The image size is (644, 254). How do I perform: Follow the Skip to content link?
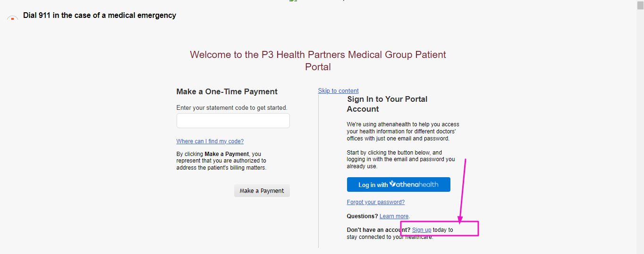339,91
